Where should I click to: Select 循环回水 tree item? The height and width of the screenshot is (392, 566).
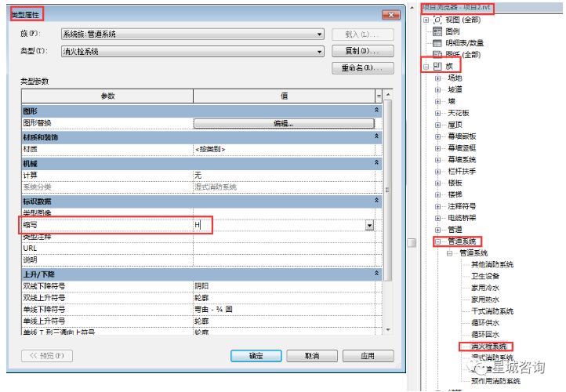[x=485, y=335]
